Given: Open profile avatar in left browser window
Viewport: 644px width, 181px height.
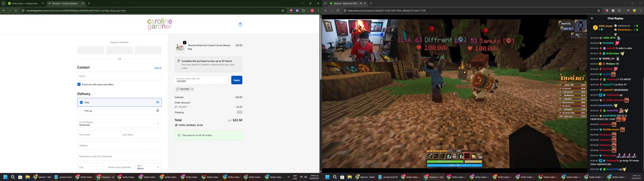Looking at the screenshot, I should (x=312, y=10).
